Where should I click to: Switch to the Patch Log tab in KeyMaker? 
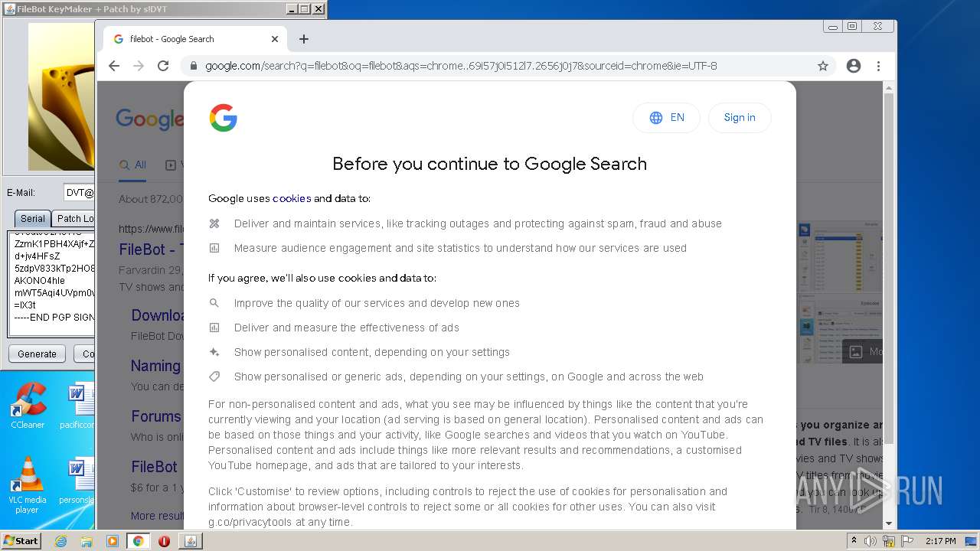tap(74, 218)
